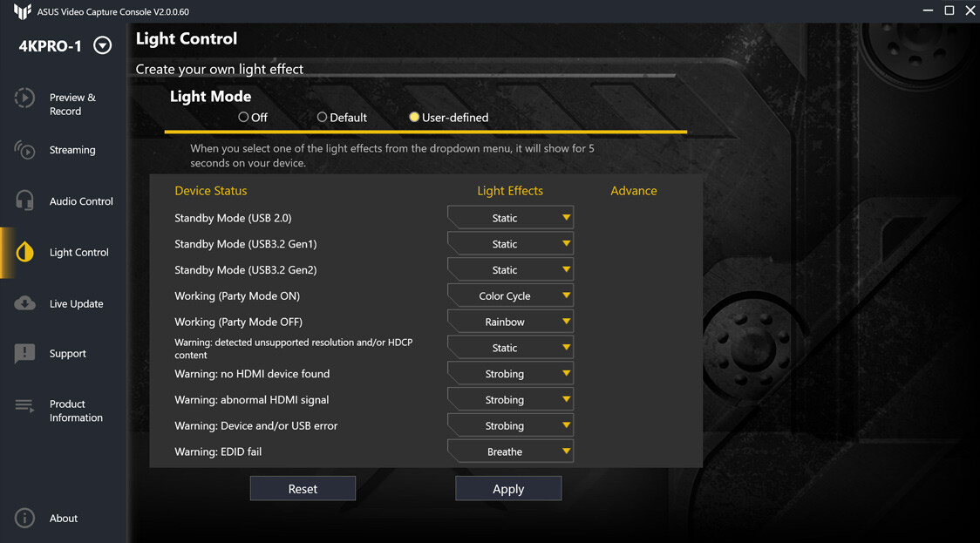
Task: Close the ASUS Video Capture Console window
Action: click(970, 10)
